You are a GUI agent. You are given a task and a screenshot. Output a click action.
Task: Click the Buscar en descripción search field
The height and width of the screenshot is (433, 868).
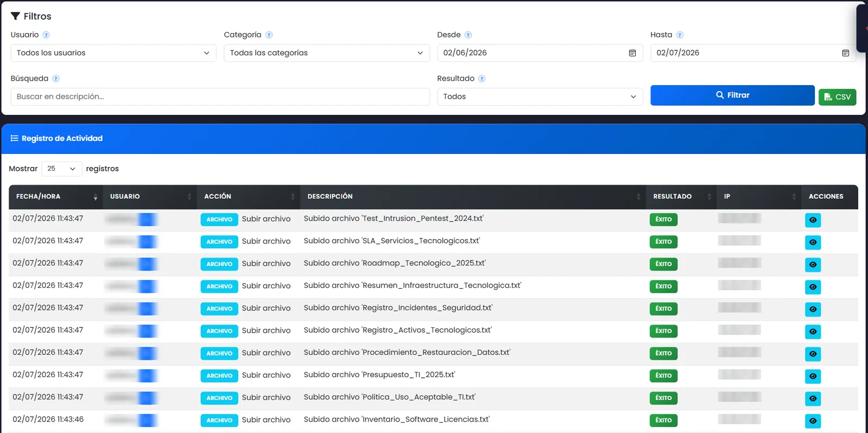point(220,97)
